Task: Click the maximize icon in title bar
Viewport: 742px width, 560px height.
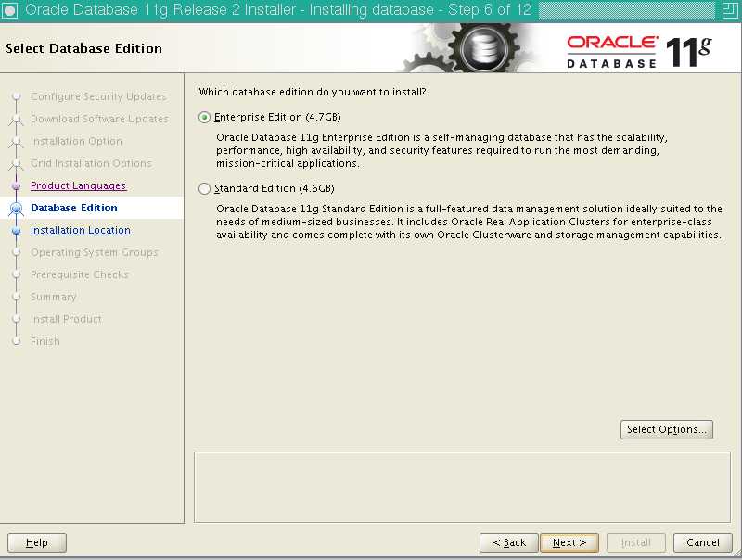Action: click(x=730, y=10)
